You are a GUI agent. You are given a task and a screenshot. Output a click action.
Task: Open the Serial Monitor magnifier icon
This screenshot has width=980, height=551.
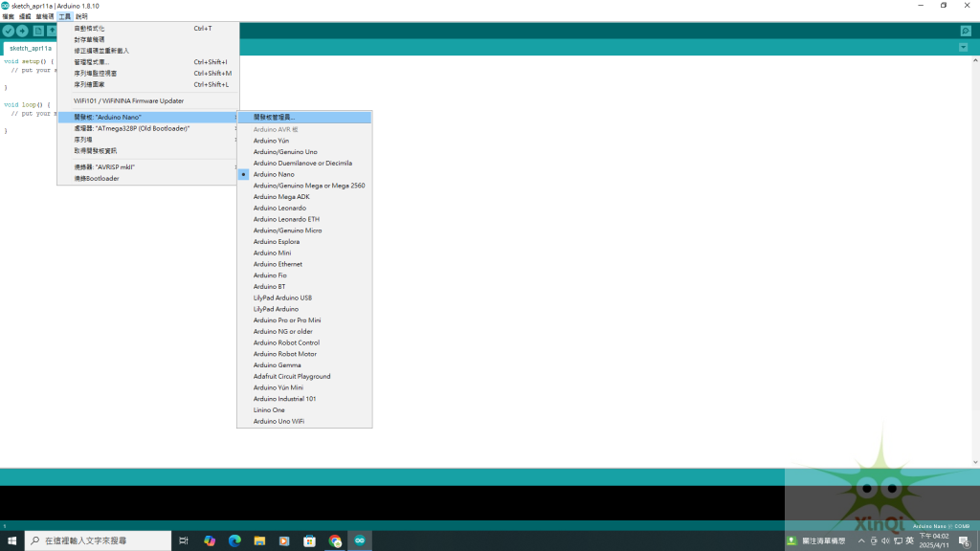pyautogui.click(x=966, y=31)
